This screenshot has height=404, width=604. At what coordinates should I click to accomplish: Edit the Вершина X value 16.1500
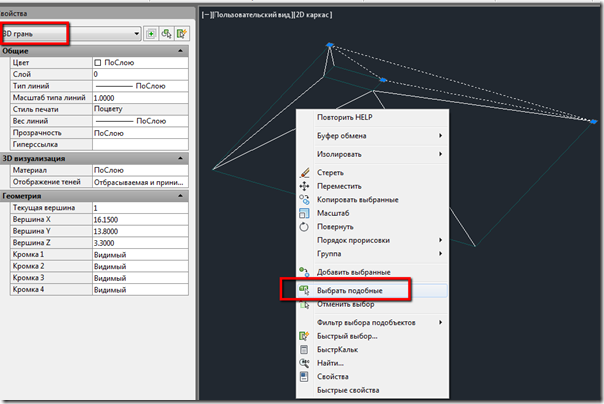pos(140,220)
